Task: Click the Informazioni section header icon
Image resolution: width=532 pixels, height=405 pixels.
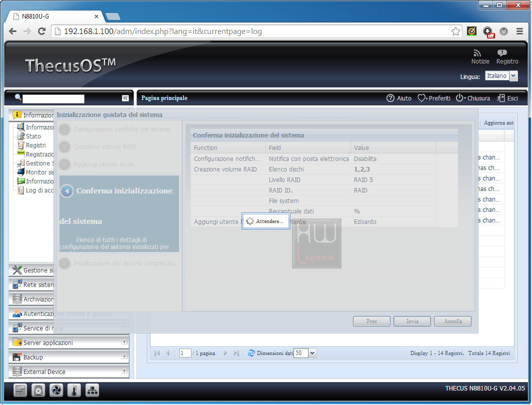Action: [x=16, y=115]
